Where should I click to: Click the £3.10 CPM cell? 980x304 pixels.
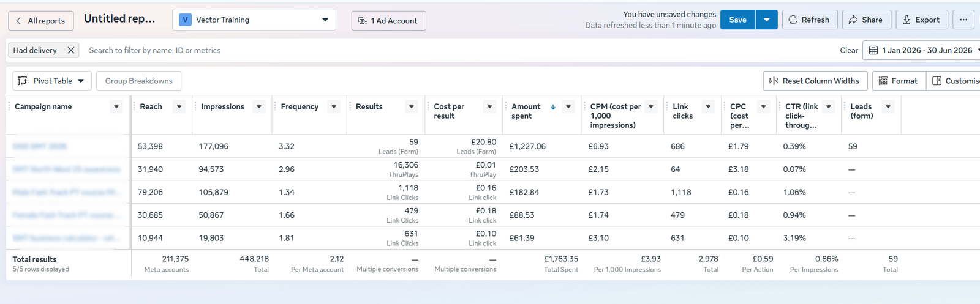598,238
